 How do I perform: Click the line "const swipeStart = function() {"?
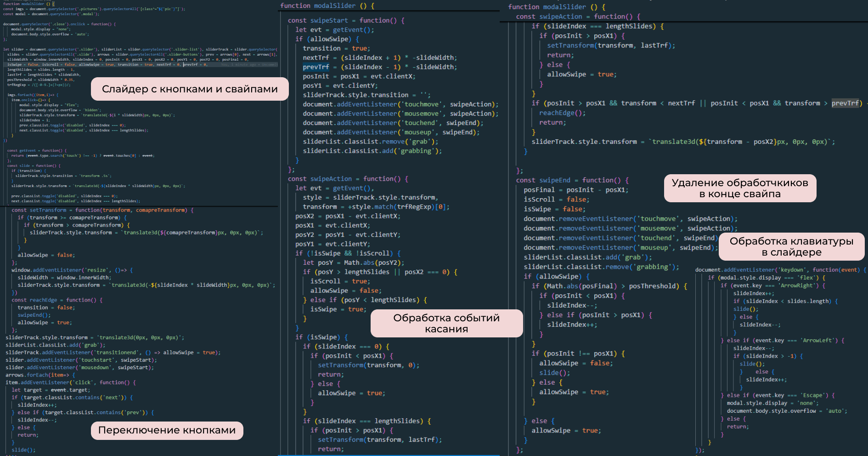tap(346, 20)
